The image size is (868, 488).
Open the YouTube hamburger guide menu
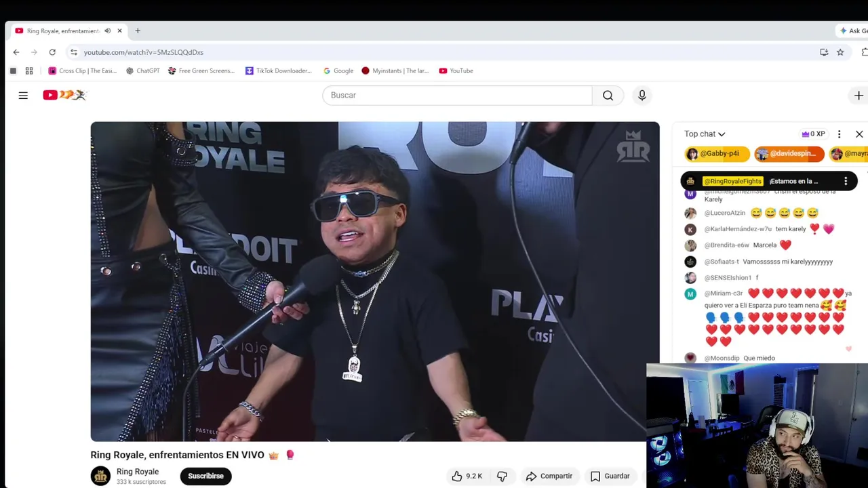[x=23, y=96]
